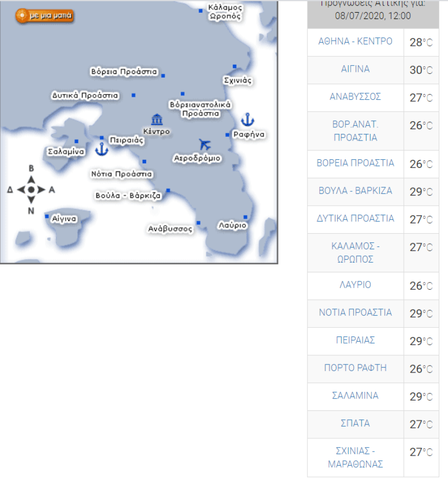Click the Βόρεια Προάστια label on the map
This screenshot has height=479, width=448.
click(x=124, y=72)
